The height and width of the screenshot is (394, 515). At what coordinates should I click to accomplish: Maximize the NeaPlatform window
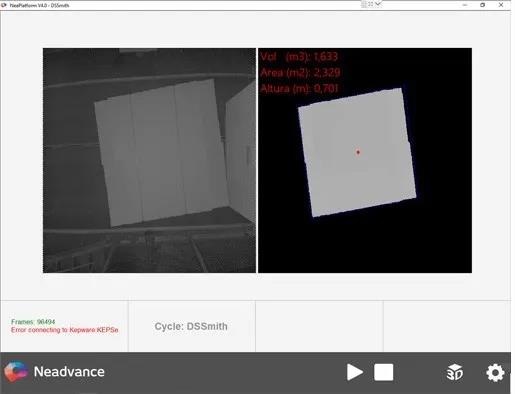(x=482, y=5)
